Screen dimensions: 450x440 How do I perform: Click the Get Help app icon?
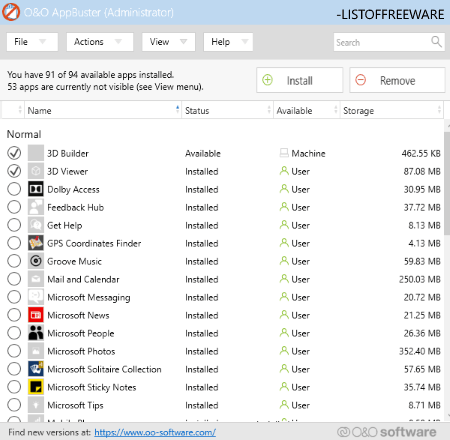point(36,225)
